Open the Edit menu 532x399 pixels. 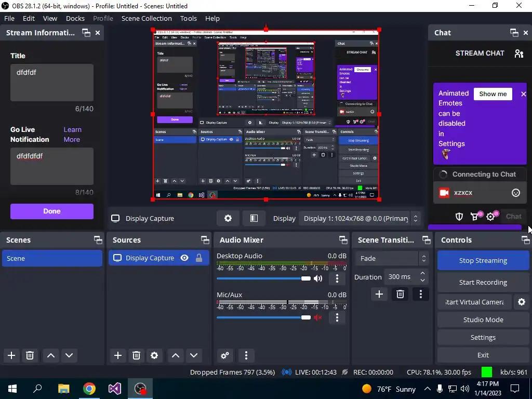coord(29,18)
